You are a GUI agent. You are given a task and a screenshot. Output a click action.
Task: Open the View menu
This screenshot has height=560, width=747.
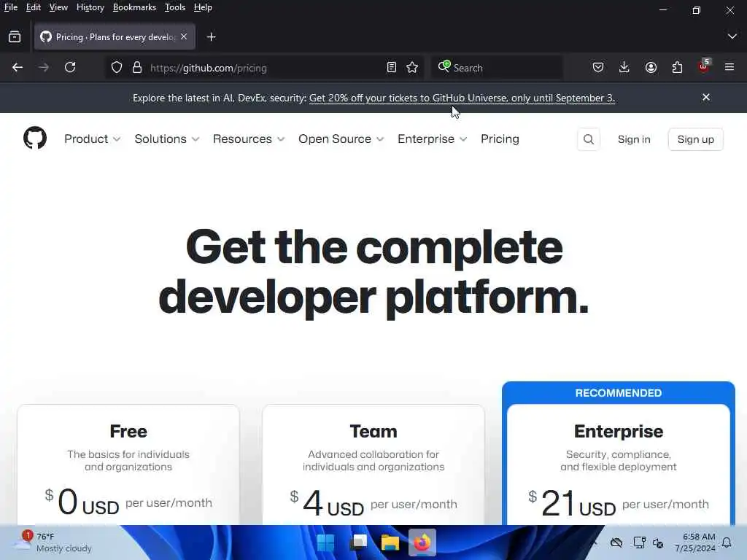(x=58, y=7)
